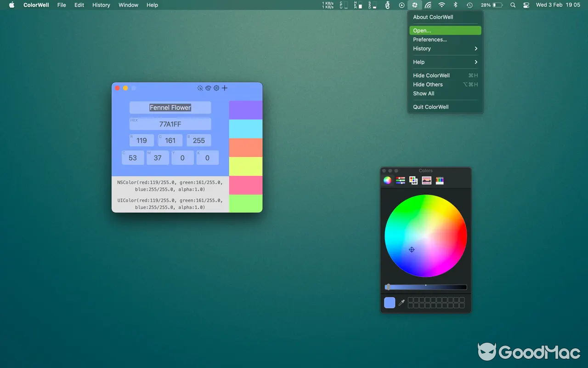Click the ColorWell icon in the menu bar
Screen dimensions: 588x368
[414, 5]
